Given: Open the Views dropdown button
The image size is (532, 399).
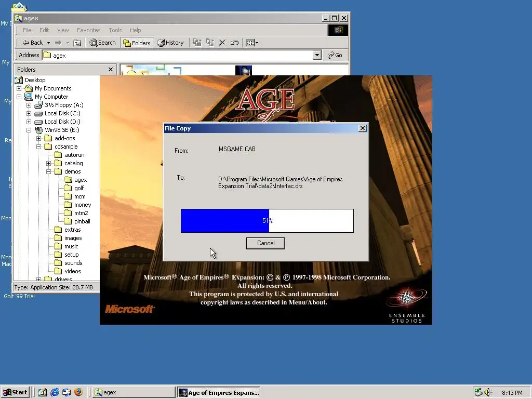Looking at the screenshot, I should [252, 43].
